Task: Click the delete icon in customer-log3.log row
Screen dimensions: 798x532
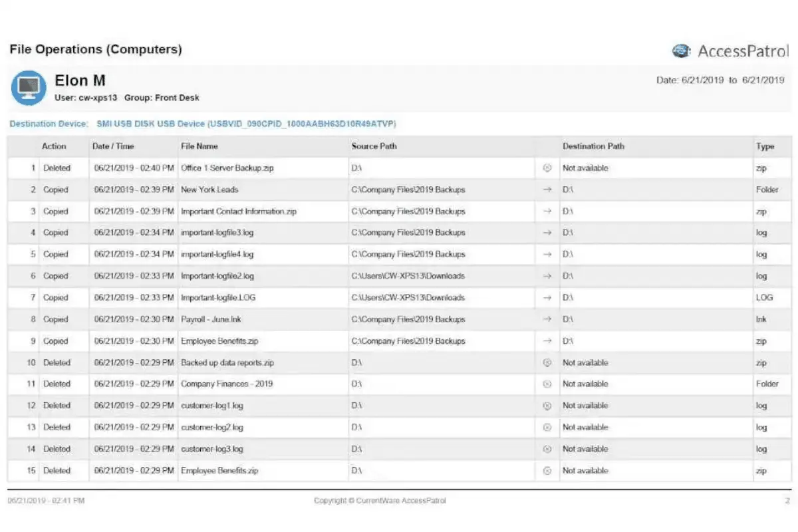Action: point(547,449)
